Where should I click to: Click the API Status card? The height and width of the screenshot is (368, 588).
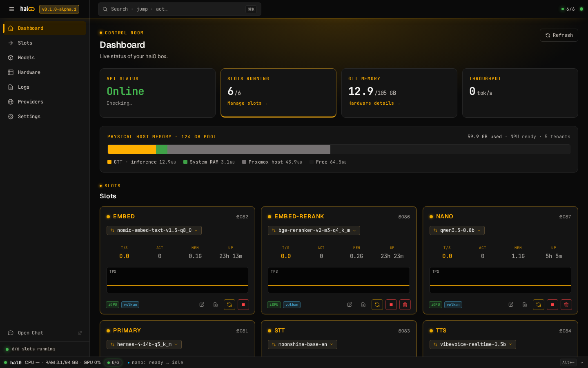158,93
